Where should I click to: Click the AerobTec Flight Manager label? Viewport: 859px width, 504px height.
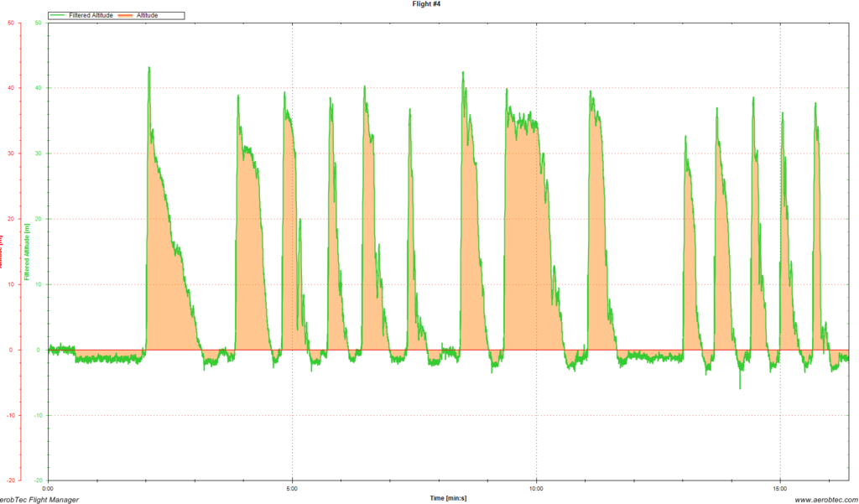click(x=40, y=499)
